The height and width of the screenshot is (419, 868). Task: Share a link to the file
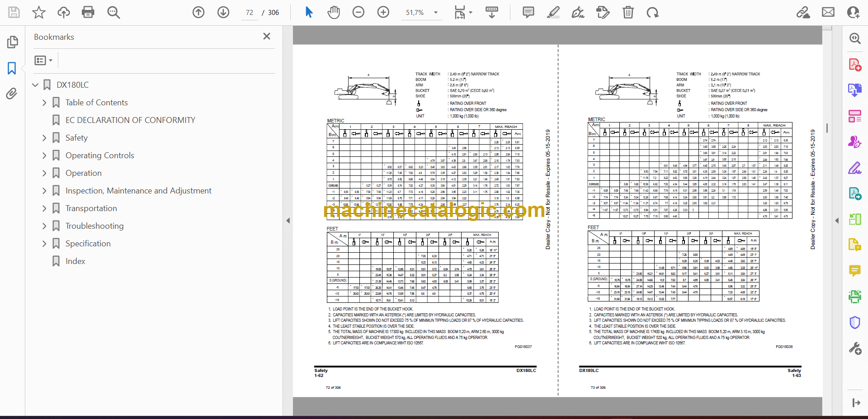pos(803,12)
